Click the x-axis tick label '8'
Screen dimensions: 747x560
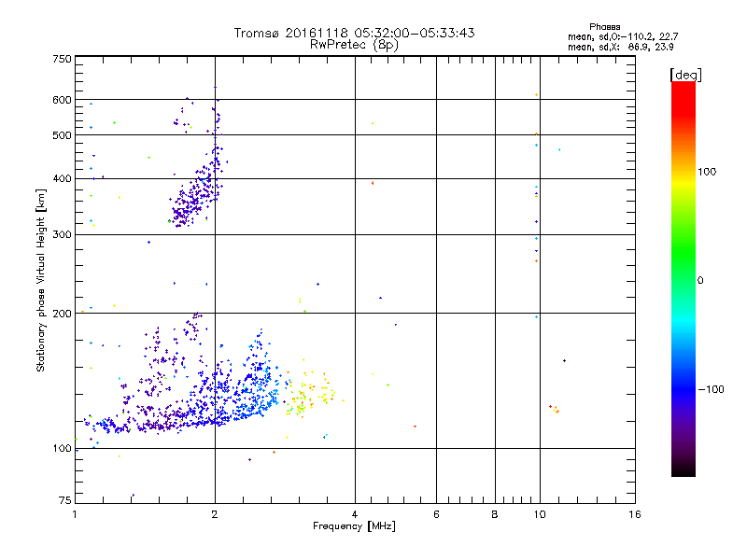click(495, 514)
